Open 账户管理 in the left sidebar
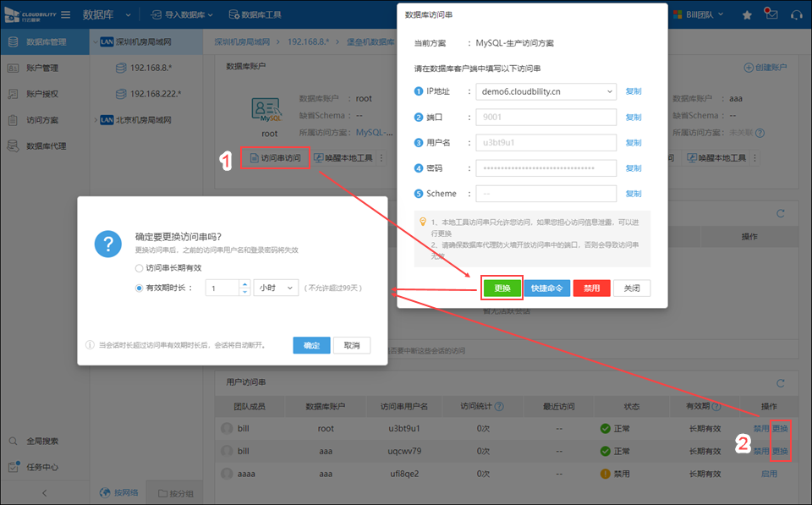Viewport: 812px width, 505px height. (42, 68)
